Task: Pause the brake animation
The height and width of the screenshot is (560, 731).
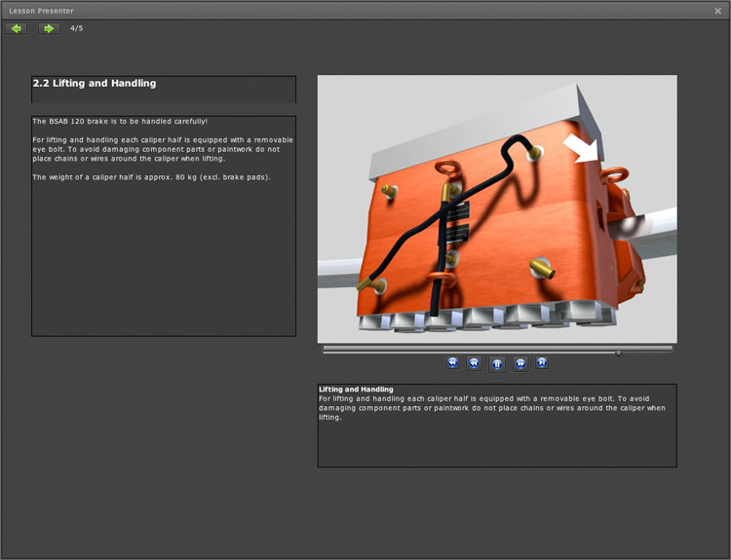Action: pos(497,363)
